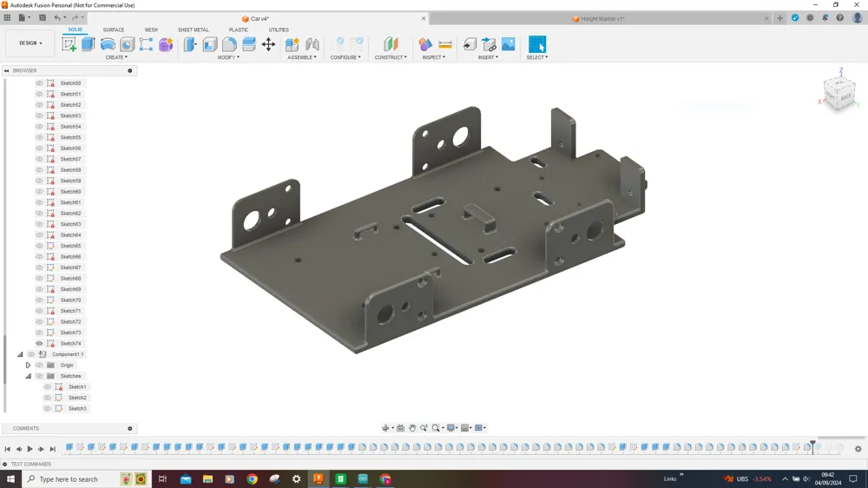Screen dimensions: 868x488
Task: Select the Revolve tool
Action: tap(108, 44)
